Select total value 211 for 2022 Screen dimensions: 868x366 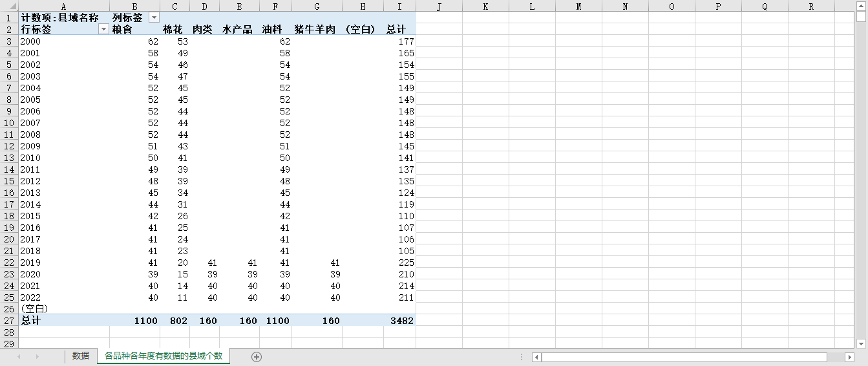[x=399, y=297]
